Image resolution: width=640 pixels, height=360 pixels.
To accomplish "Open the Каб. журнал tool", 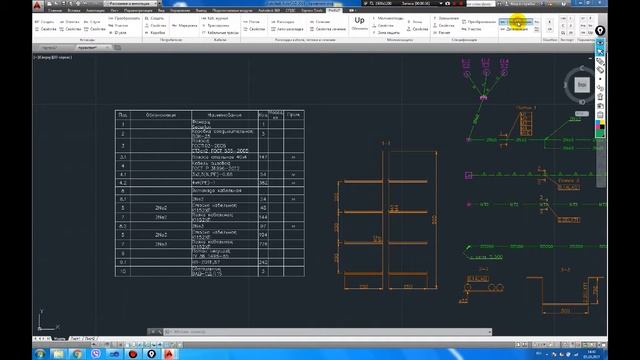I will [215, 18].
